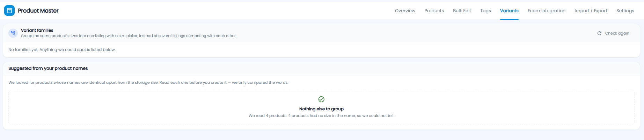Click the 'Nothing else to group' text
Image resolution: width=644 pixels, height=140 pixels.
(x=321, y=109)
